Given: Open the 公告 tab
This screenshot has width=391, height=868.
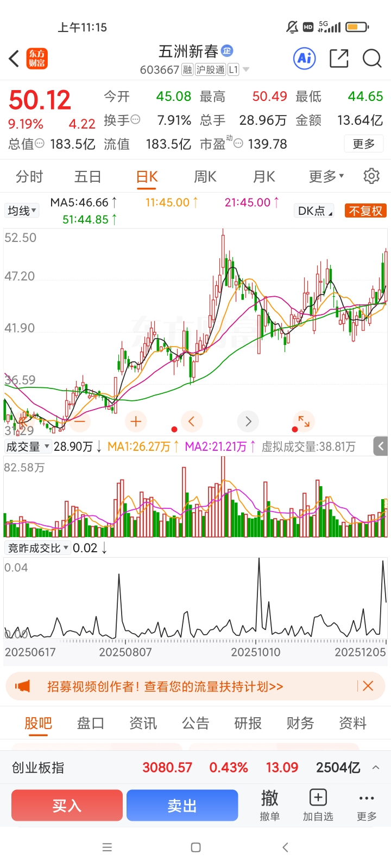Looking at the screenshot, I should pos(195,723).
